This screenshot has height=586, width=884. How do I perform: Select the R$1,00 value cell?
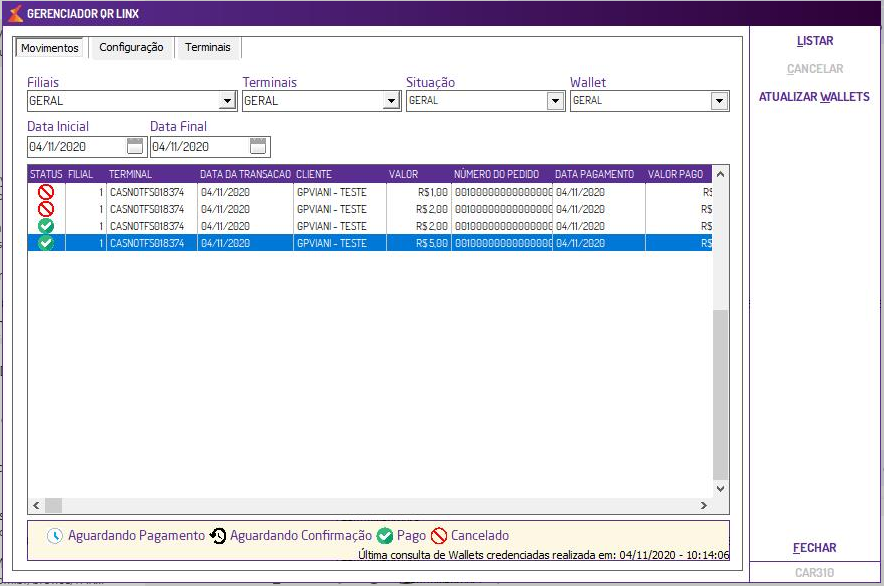[419, 192]
